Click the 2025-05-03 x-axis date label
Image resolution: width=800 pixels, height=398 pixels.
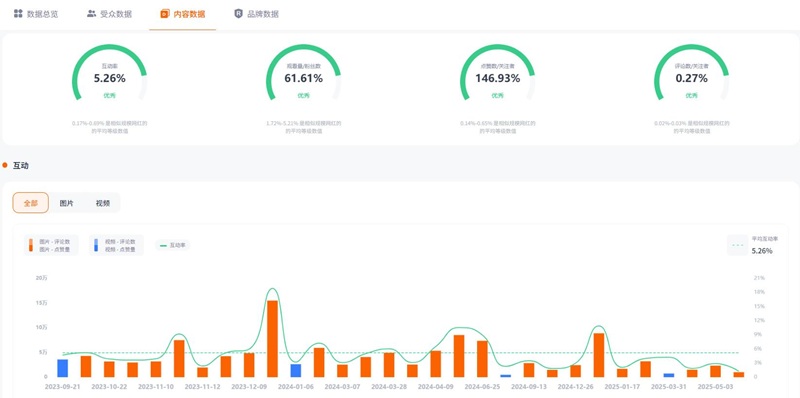tap(715, 387)
